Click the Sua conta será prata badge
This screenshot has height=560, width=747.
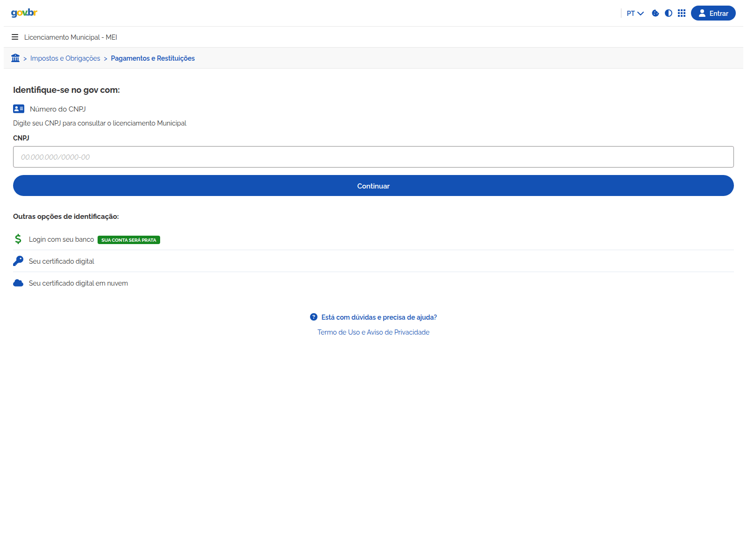pyautogui.click(x=129, y=240)
